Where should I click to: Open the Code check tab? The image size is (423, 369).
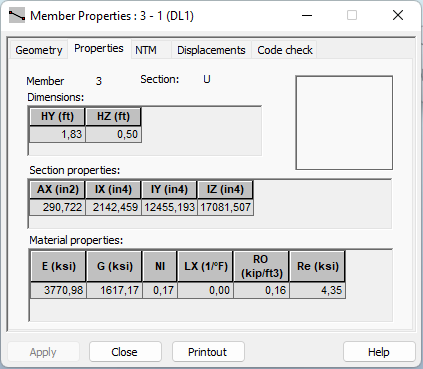point(285,50)
